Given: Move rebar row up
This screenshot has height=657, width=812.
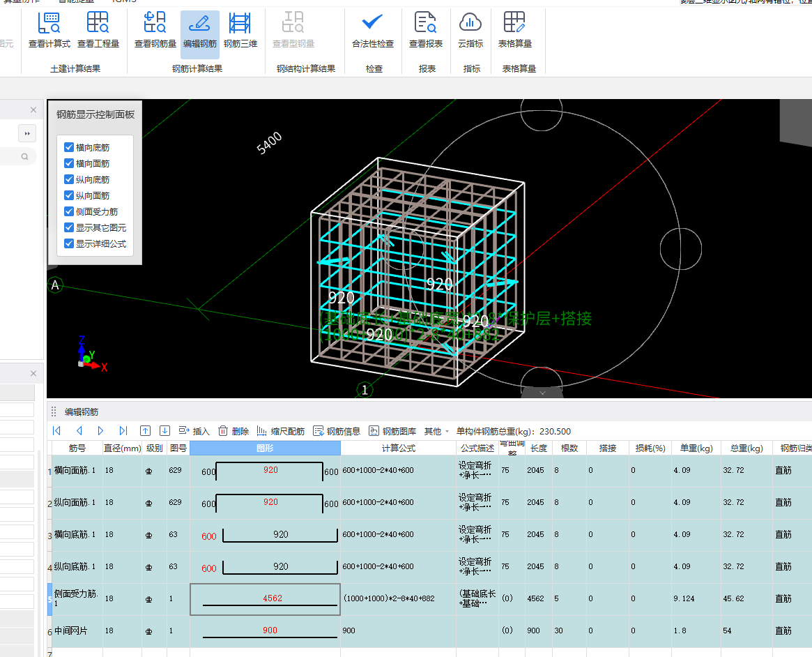Looking at the screenshot, I should point(145,431).
